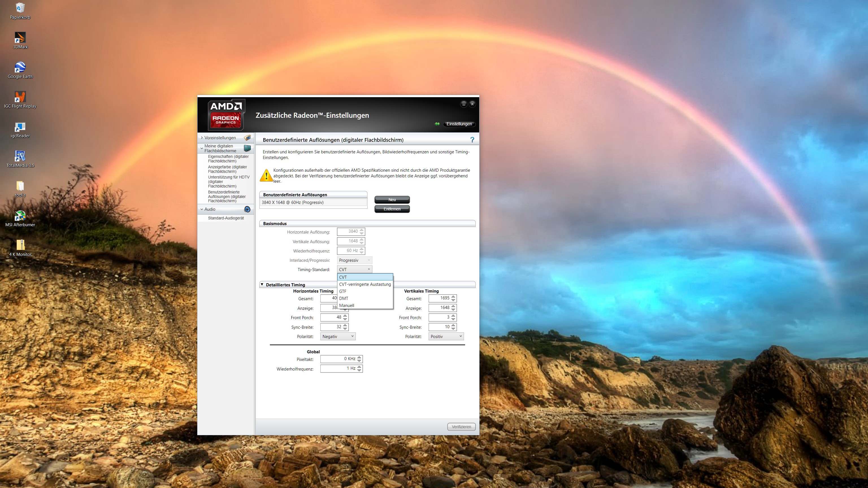Image resolution: width=868 pixels, height=488 pixels.
Task: Click the Voreinstellungen pin icon
Action: (247, 138)
